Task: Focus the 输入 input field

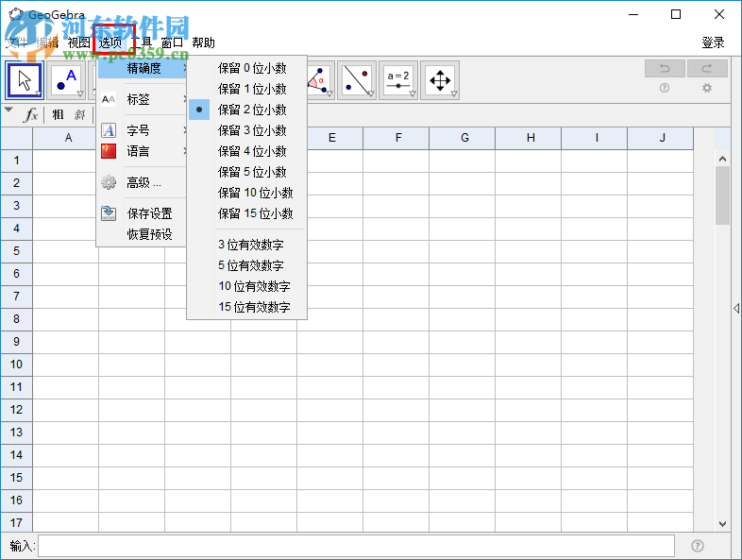Action: [x=356, y=546]
